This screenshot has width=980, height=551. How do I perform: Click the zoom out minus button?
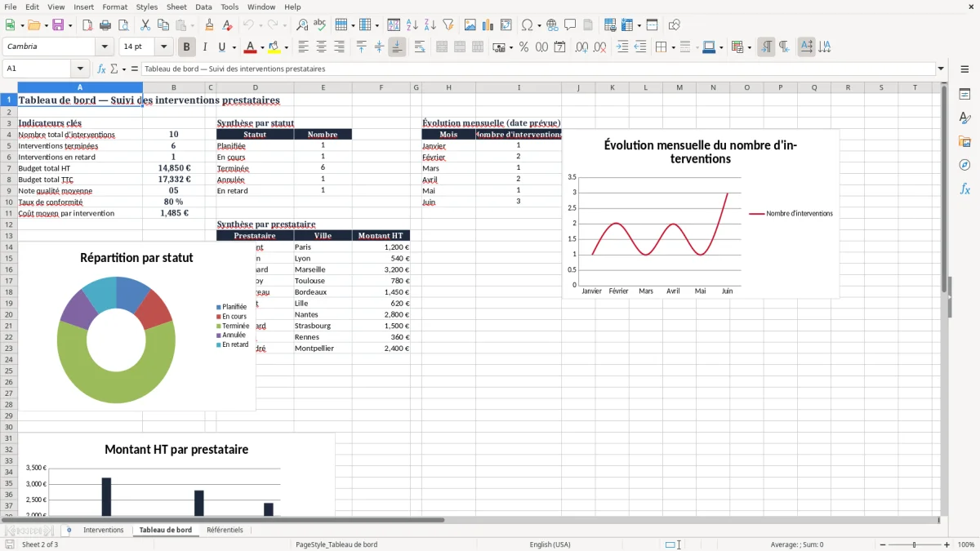click(882, 544)
